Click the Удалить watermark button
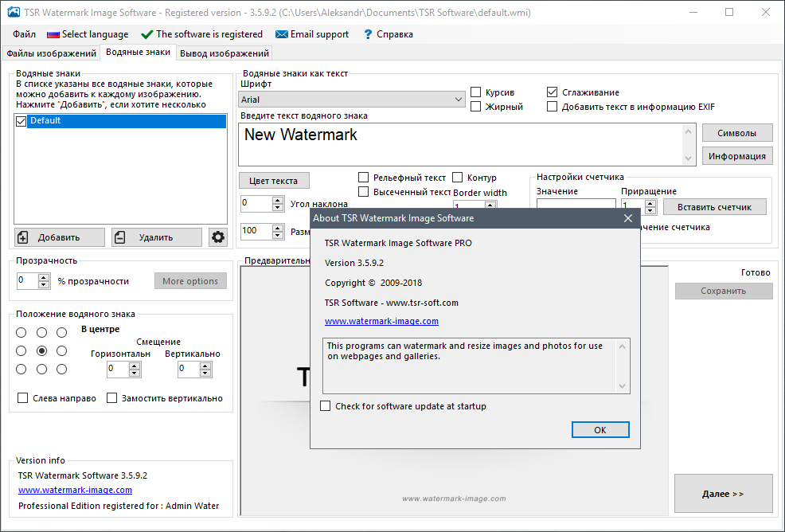 coord(157,237)
